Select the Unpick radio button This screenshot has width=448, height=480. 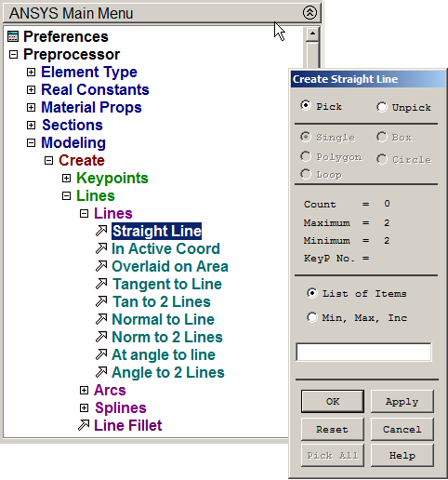(382, 107)
